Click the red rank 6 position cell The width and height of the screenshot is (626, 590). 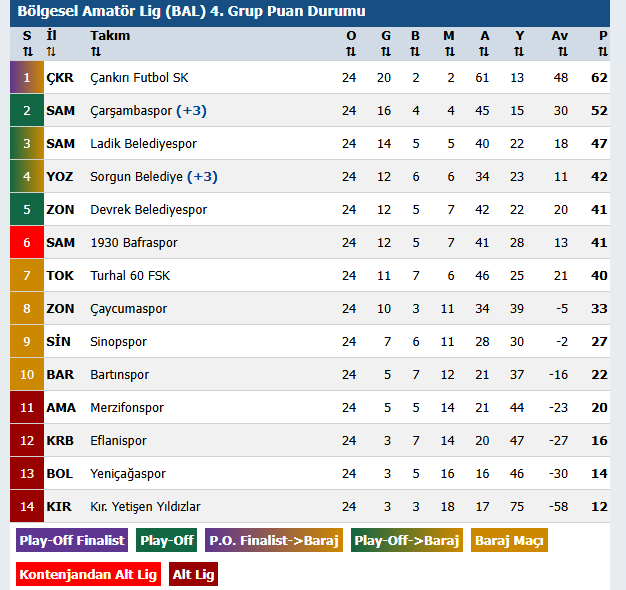[x=27, y=243]
